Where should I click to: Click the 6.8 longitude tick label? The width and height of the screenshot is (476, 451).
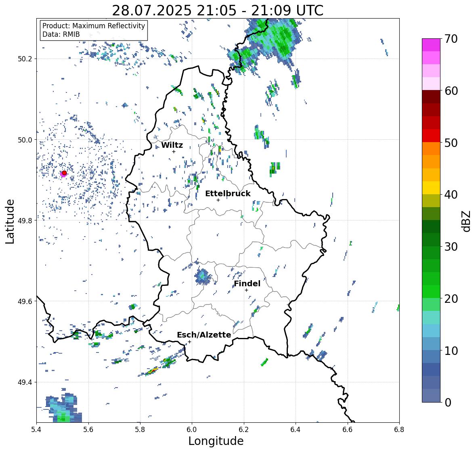pos(399,430)
